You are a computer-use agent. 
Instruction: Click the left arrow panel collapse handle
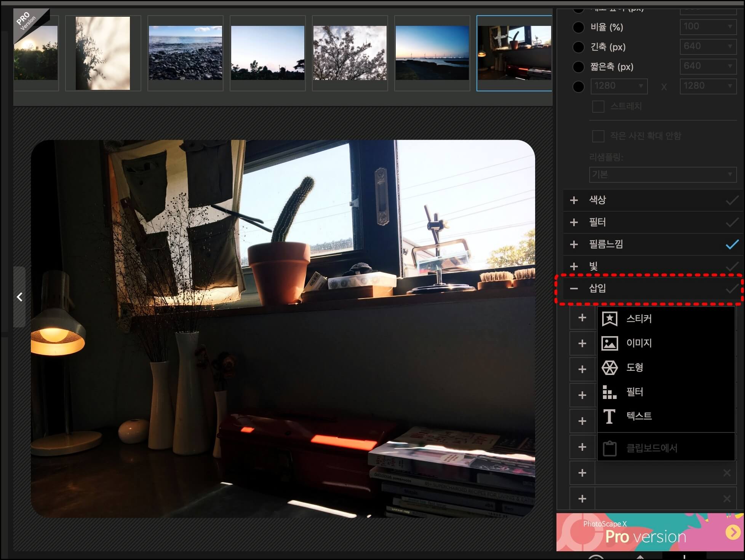click(x=19, y=297)
